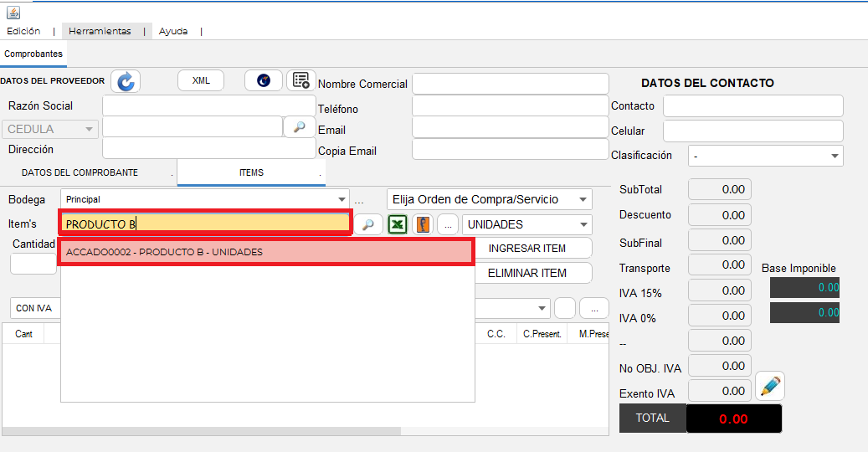The image size is (868, 452).
Task: Click the dark moon icon button
Action: (264, 80)
